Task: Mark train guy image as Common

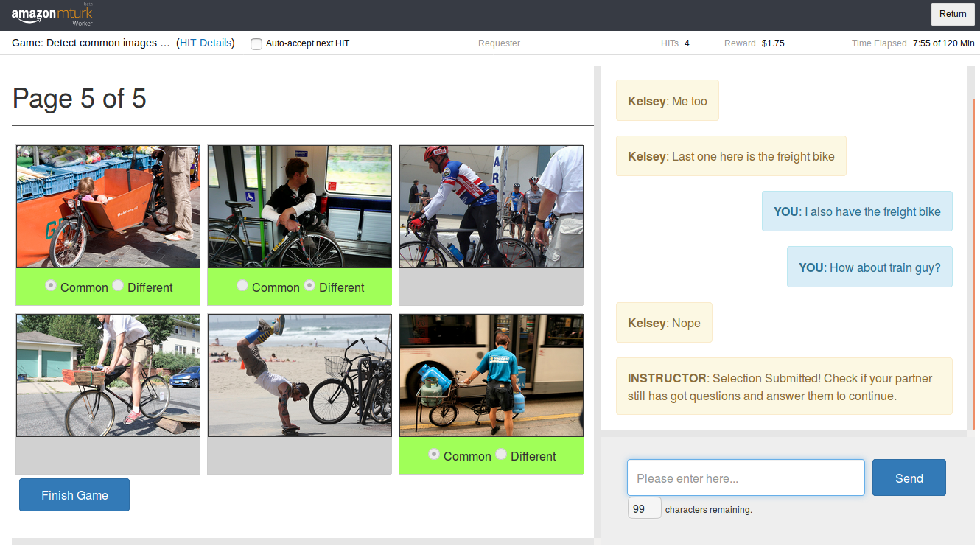Action: point(242,286)
